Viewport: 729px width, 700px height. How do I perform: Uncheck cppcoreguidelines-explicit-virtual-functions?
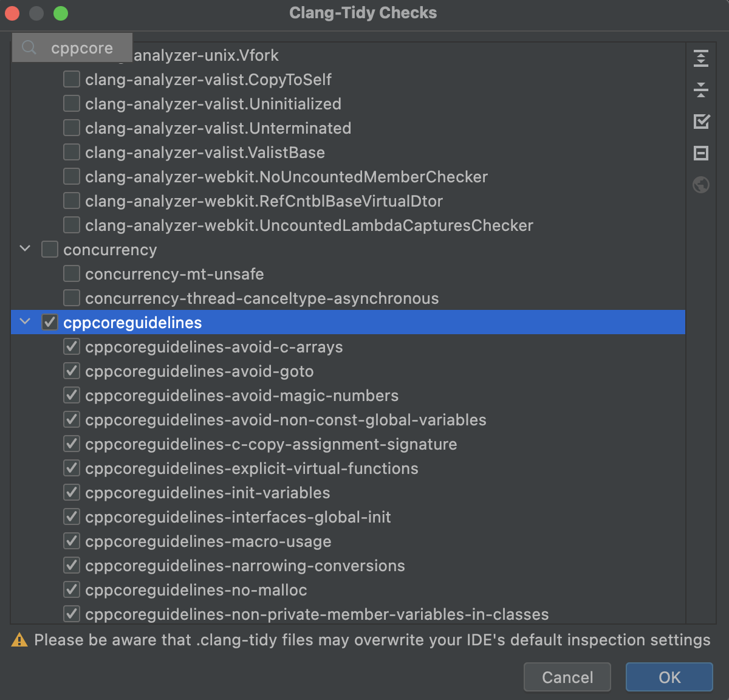[x=72, y=468]
